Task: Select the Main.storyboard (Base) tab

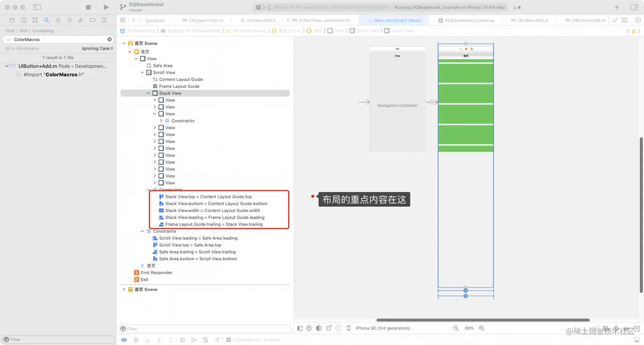Action: [393, 20]
